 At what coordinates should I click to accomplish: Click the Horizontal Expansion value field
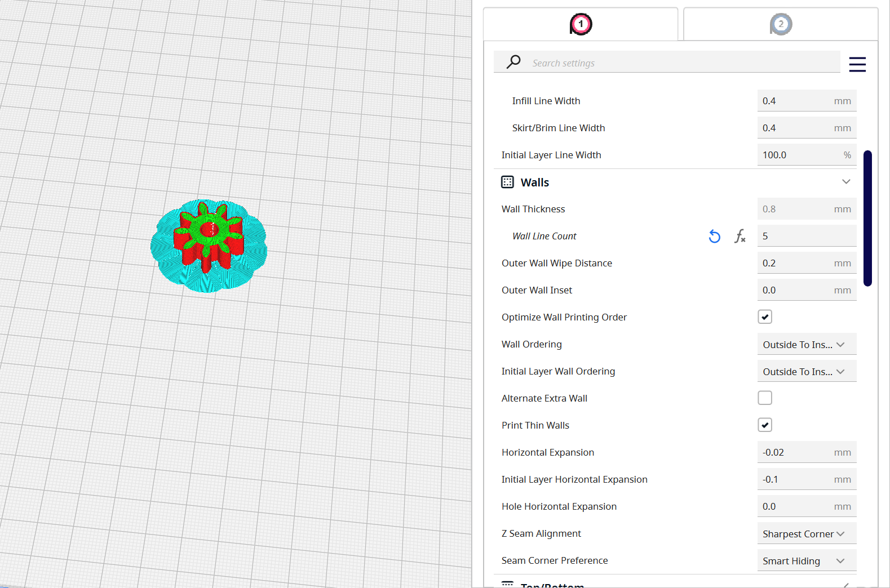point(807,452)
